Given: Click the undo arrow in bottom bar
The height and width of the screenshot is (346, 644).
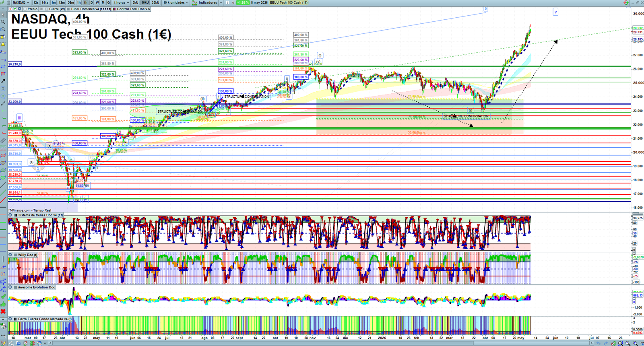Looking at the screenshot, I should click(599, 343).
